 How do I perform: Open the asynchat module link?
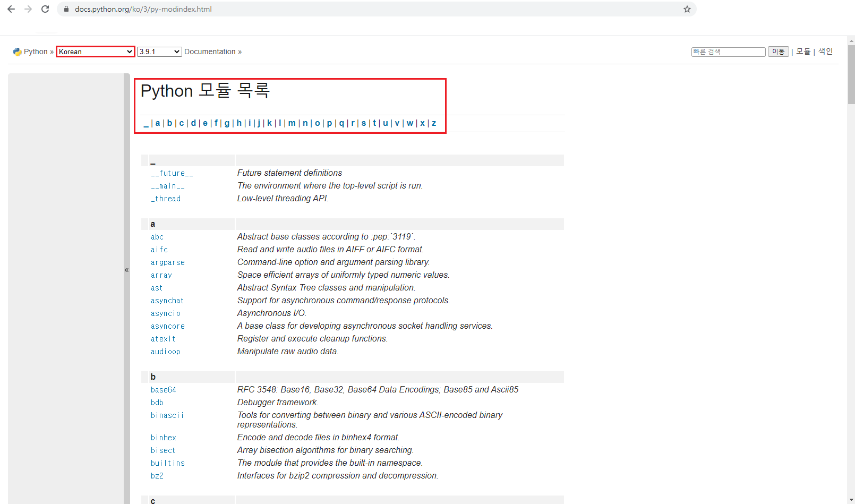[x=167, y=301]
